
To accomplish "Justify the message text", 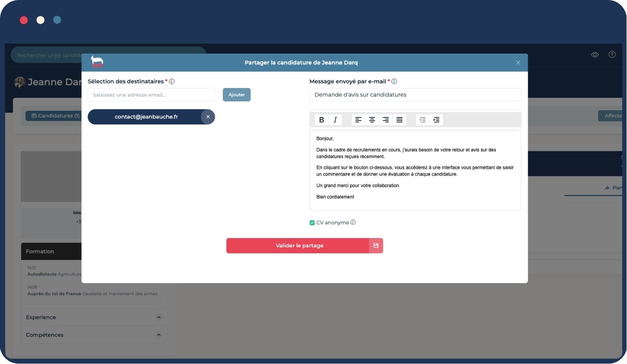I will 400,120.
